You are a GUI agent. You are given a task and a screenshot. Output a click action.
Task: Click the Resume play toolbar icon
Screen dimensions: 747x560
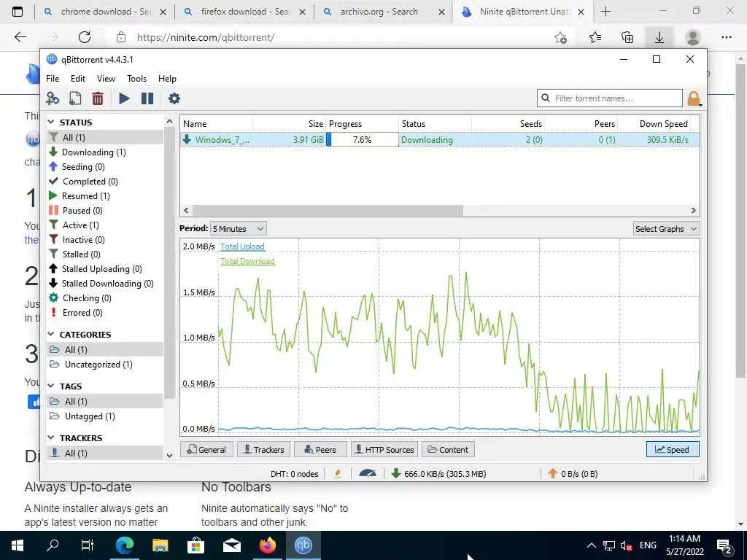[124, 98]
